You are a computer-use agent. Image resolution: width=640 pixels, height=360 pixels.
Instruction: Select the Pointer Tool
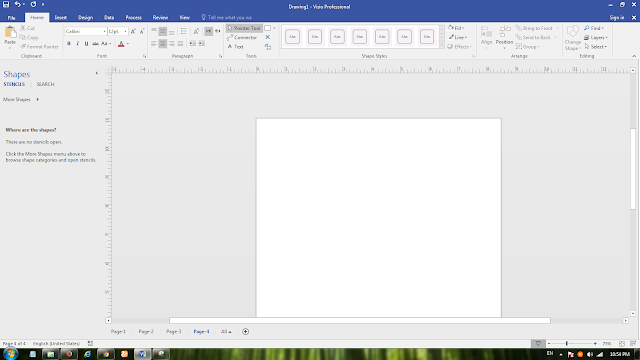click(244, 28)
